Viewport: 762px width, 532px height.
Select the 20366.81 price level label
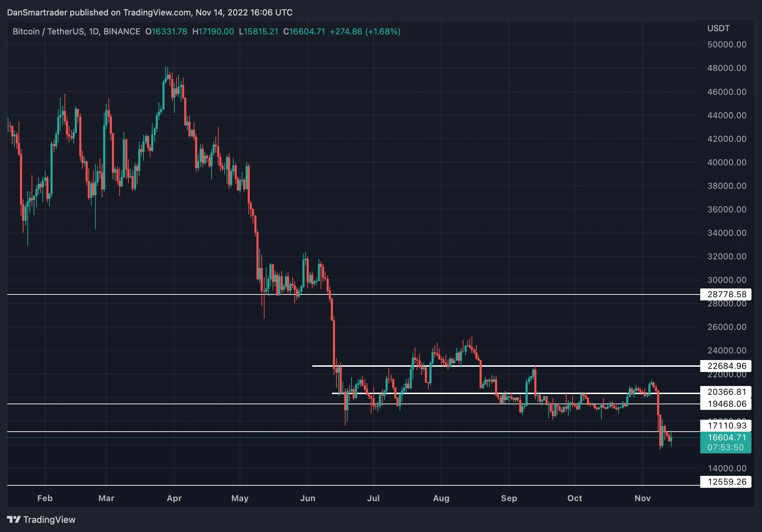coord(726,392)
